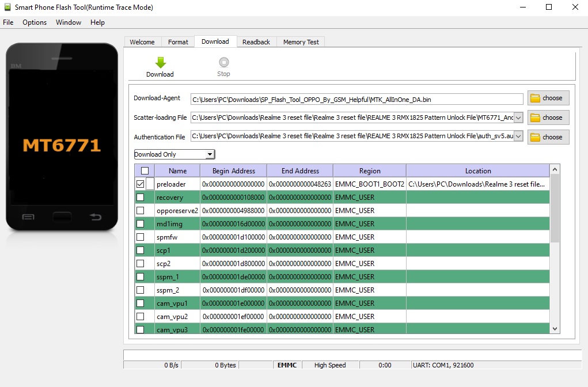Click the Location column header
The height and width of the screenshot is (387, 588).
click(x=478, y=171)
